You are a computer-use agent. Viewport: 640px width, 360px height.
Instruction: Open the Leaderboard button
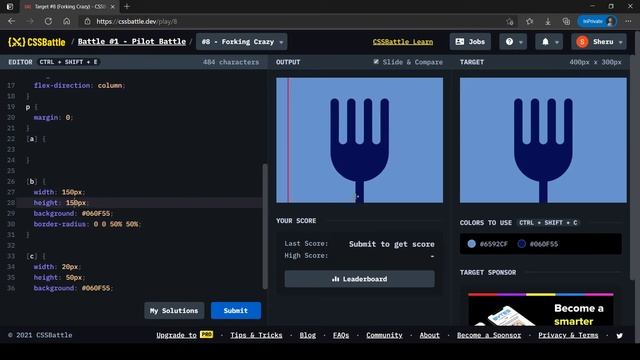360,279
